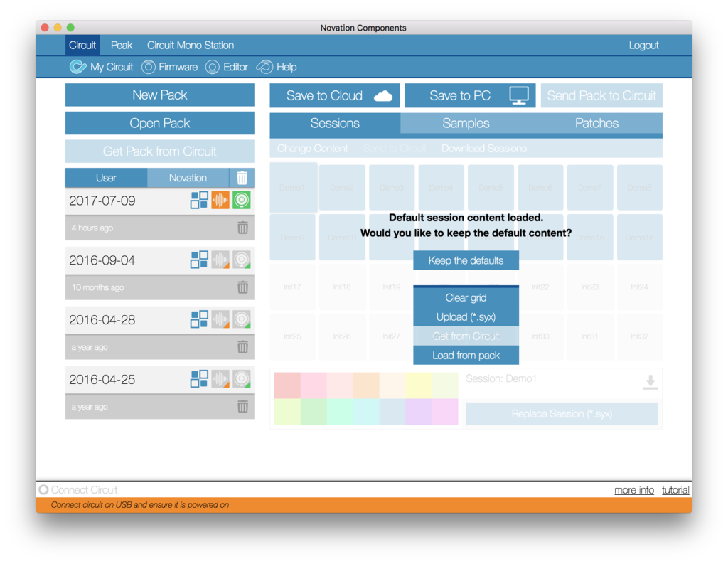Click download arrow next to Session: Demo1
This screenshot has width=728, height=564.
point(650,382)
